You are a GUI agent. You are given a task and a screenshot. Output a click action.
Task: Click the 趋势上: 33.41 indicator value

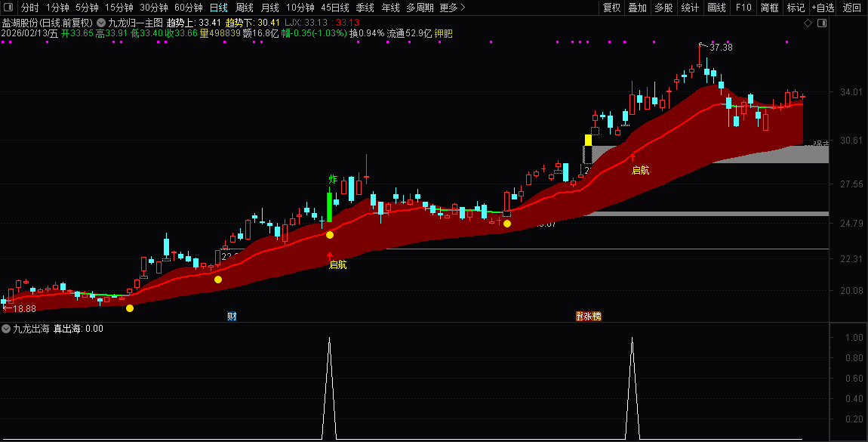tap(194, 23)
